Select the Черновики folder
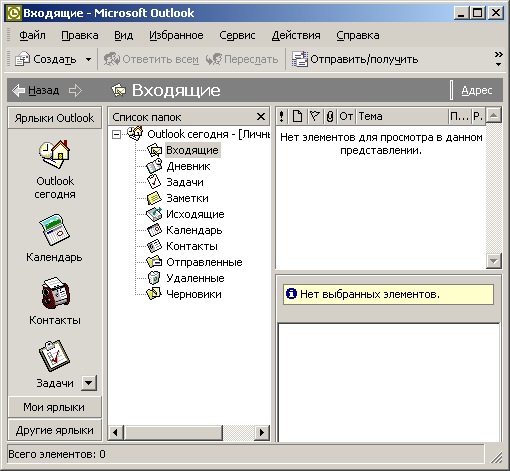This screenshot has width=510, height=471. point(194,294)
